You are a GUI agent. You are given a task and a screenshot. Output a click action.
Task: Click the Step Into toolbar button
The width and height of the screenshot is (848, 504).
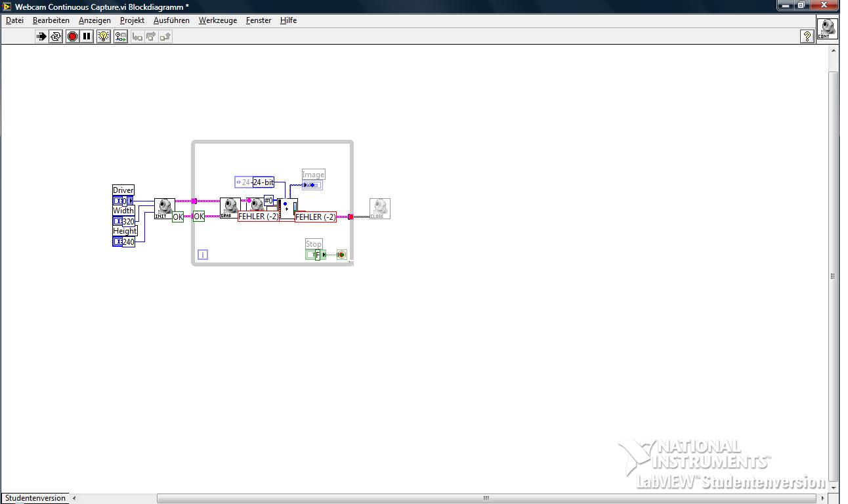137,37
